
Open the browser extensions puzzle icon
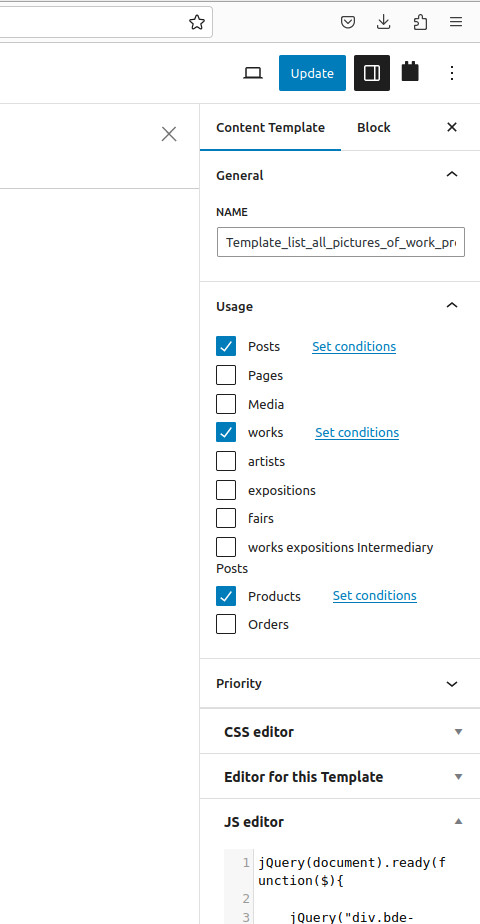coord(420,22)
